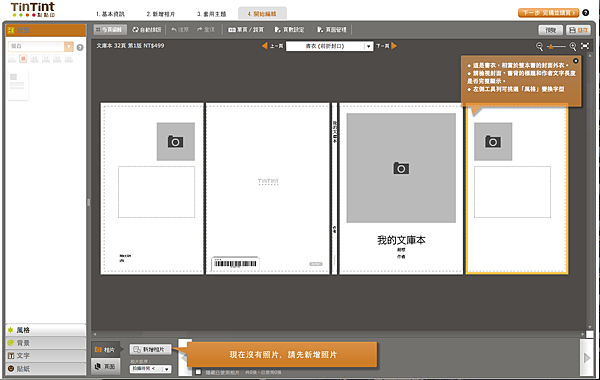Click the left panel collapse handle
Screen dimensions: 600x380
[x=88, y=202]
